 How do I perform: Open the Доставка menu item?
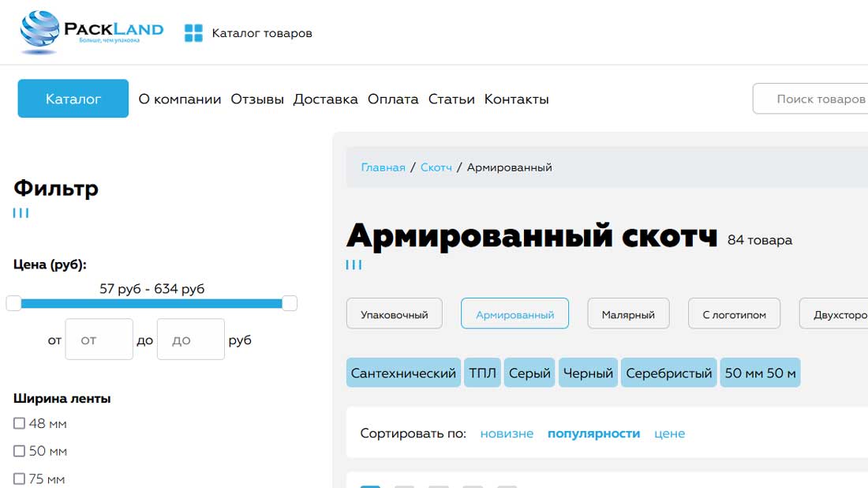pos(326,99)
